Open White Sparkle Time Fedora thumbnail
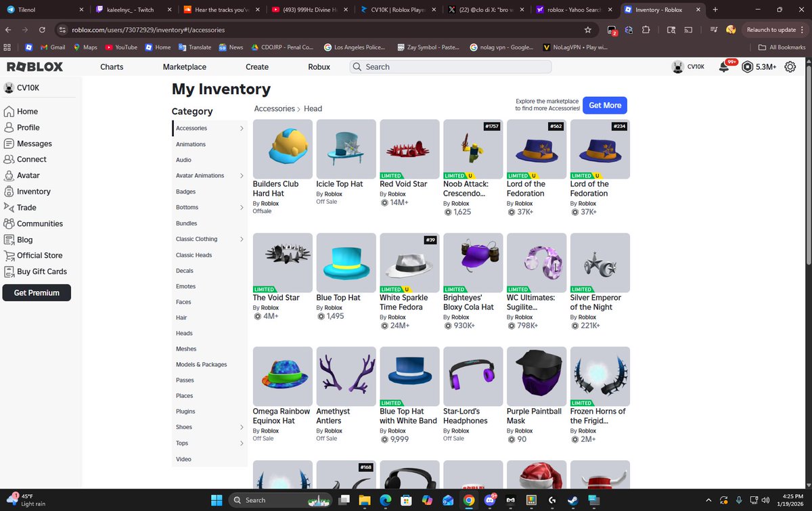The image size is (812, 511). 410,263
